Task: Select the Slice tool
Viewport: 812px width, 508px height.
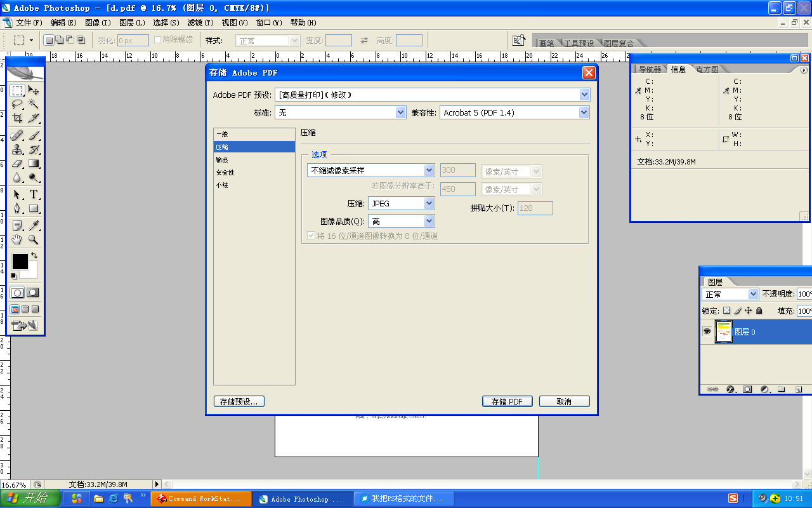Action: (34, 118)
